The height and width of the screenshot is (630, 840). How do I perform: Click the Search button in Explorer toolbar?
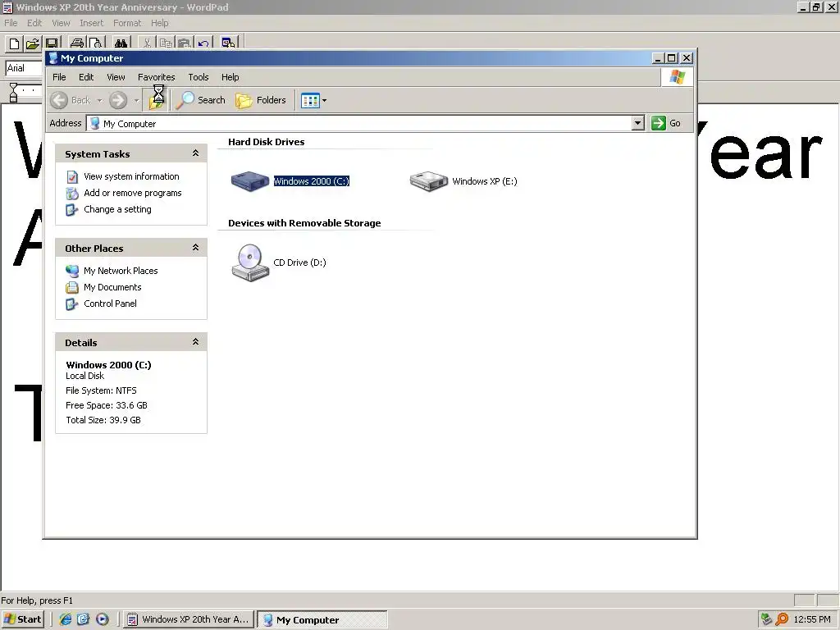point(201,100)
